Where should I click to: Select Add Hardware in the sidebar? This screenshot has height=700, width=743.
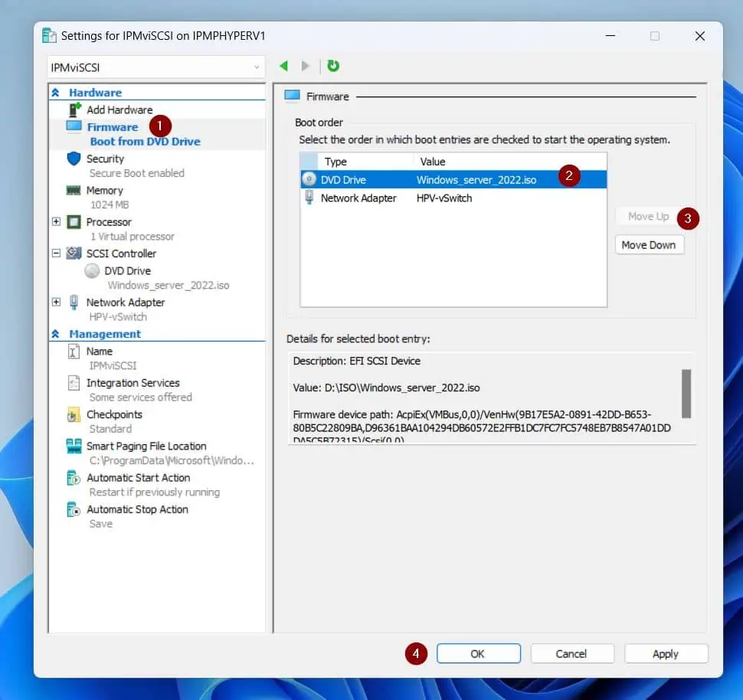point(119,110)
